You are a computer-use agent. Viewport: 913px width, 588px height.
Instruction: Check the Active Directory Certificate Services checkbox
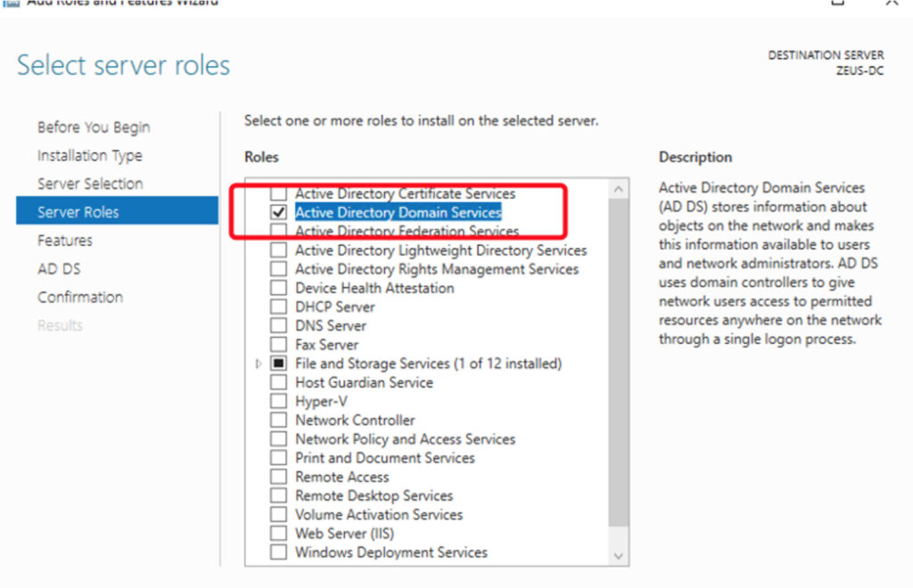tap(279, 193)
